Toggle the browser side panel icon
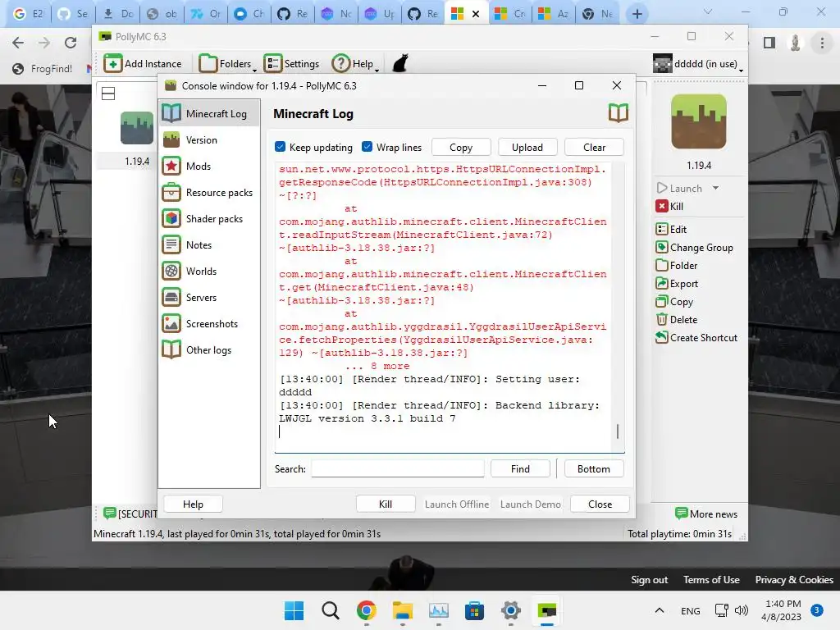This screenshot has height=630, width=840. [x=769, y=43]
